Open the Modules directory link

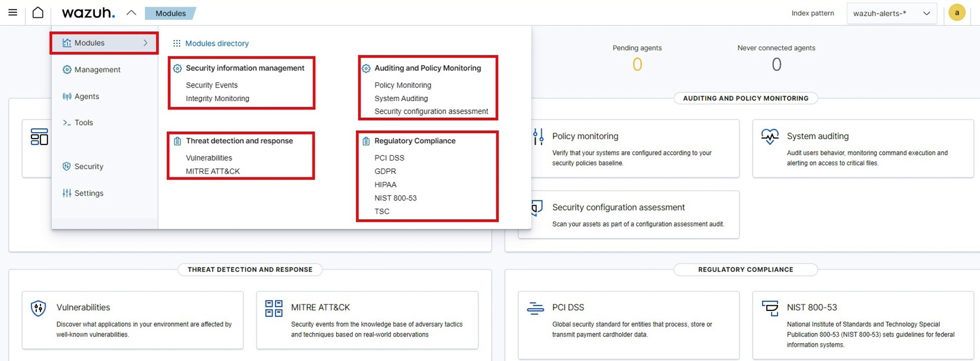217,43
